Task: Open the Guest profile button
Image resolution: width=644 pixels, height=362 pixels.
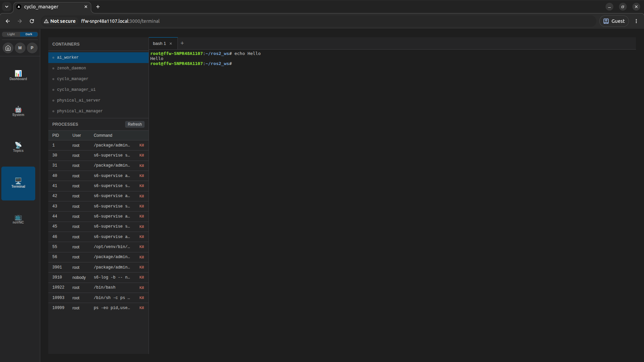Action: (614, 21)
